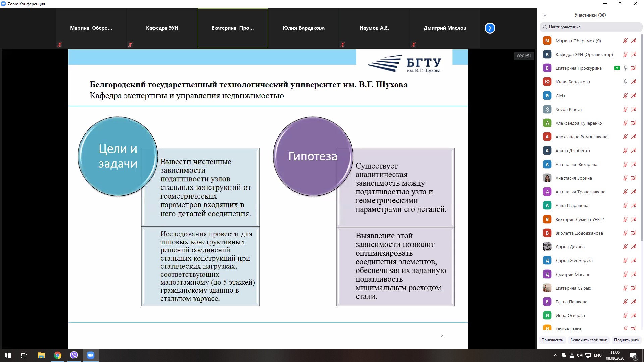Image resolution: width=644 pixels, height=362 pixels.
Task: Open Viber from taskbar
Action: tap(74, 355)
